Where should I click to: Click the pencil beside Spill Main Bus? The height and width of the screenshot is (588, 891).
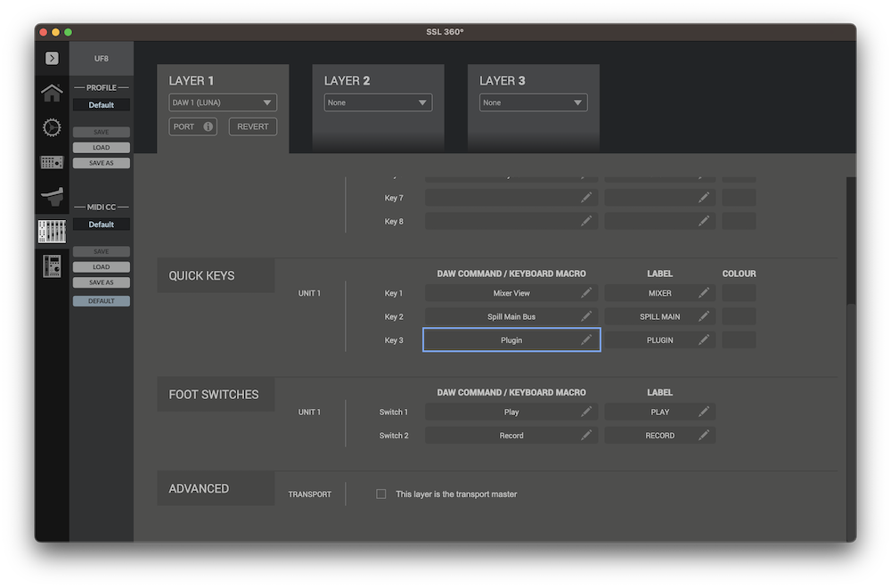click(586, 316)
